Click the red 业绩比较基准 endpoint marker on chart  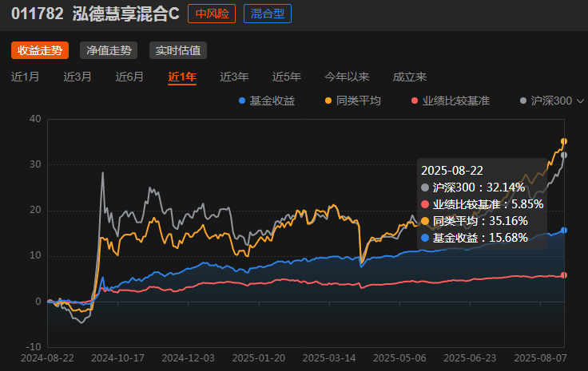(x=563, y=275)
